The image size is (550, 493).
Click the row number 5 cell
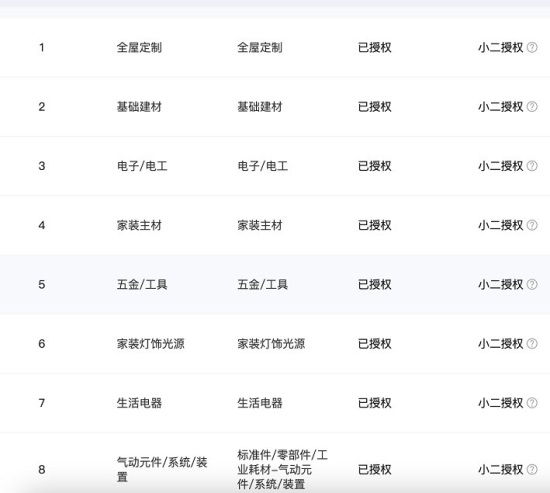point(42,284)
